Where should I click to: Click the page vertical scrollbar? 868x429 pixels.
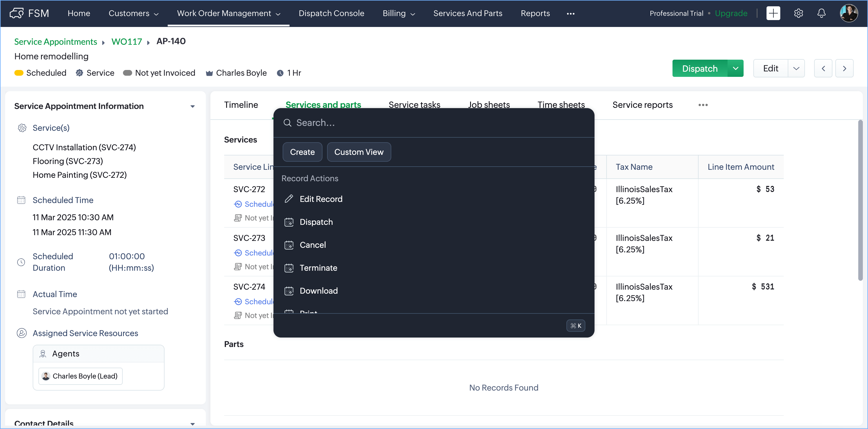click(x=860, y=200)
